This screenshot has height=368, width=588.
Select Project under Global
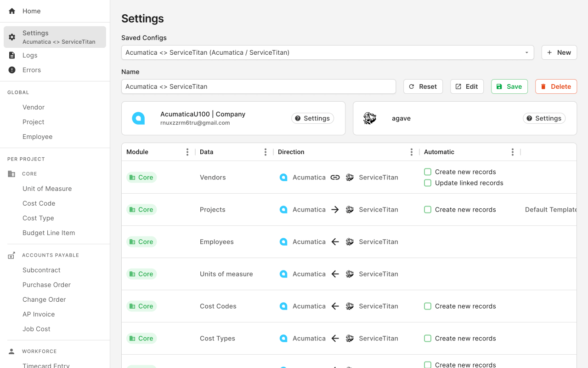34,122
